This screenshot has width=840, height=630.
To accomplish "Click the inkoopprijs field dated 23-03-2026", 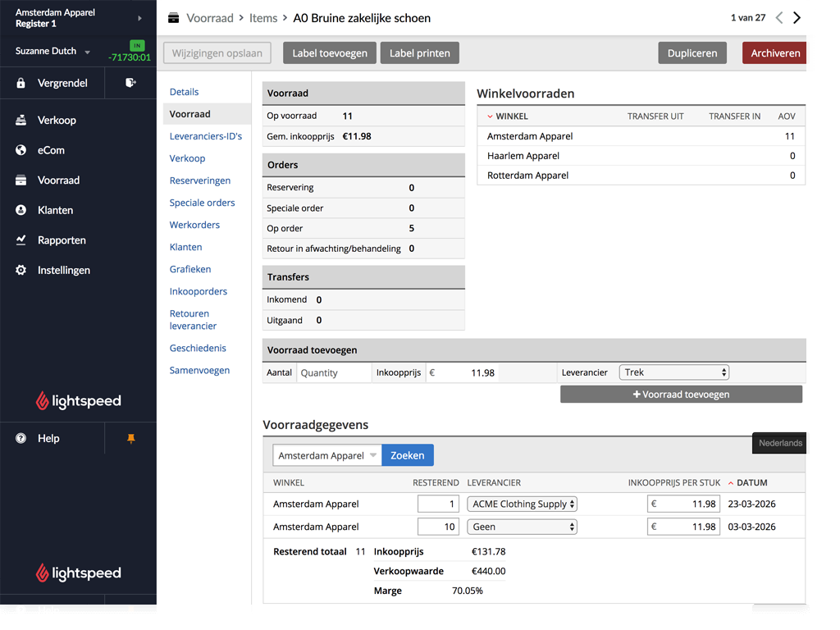I will pos(683,504).
